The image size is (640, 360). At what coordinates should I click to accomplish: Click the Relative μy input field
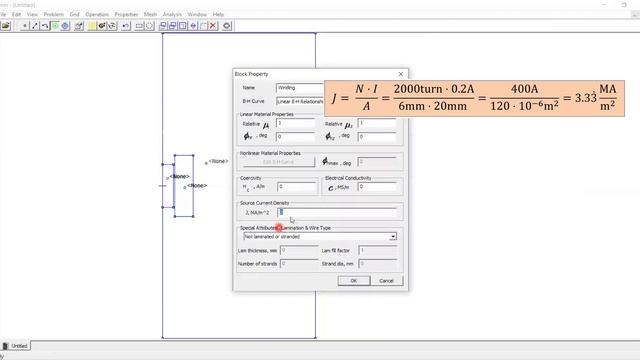[377, 123]
